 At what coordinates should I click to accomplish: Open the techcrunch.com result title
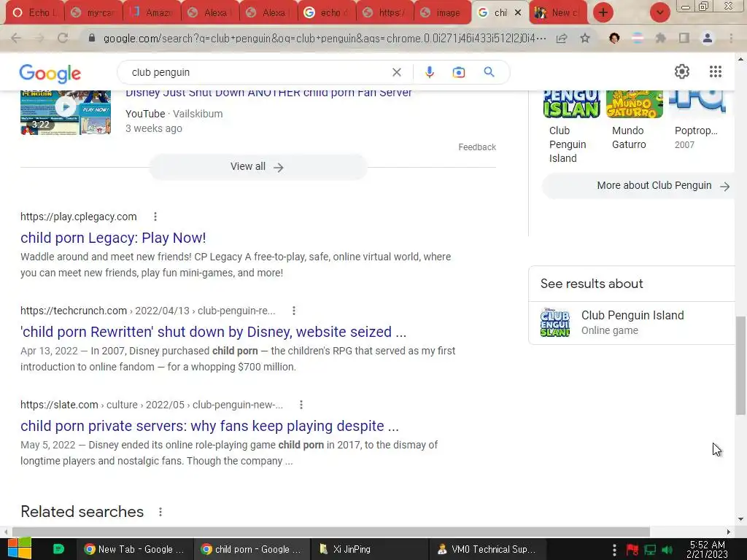(213, 332)
